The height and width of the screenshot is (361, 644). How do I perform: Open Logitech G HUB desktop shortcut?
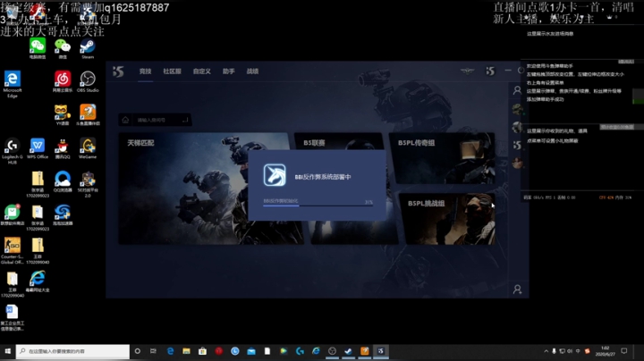pos(13,151)
